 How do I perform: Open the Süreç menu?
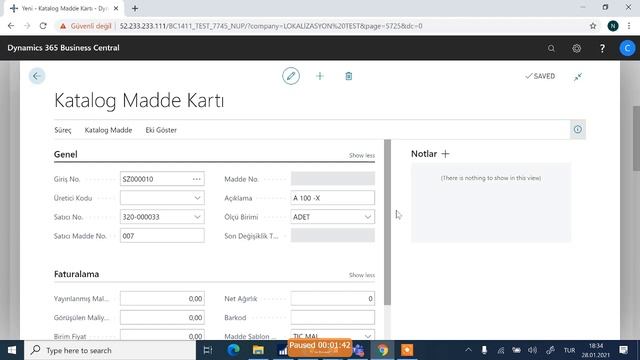pyautogui.click(x=62, y=130)
